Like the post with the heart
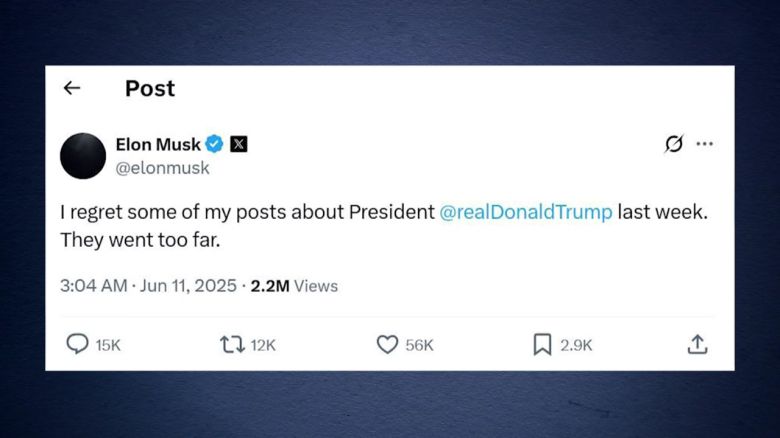Screen dimensions: 780x438 tap(387, 344)
